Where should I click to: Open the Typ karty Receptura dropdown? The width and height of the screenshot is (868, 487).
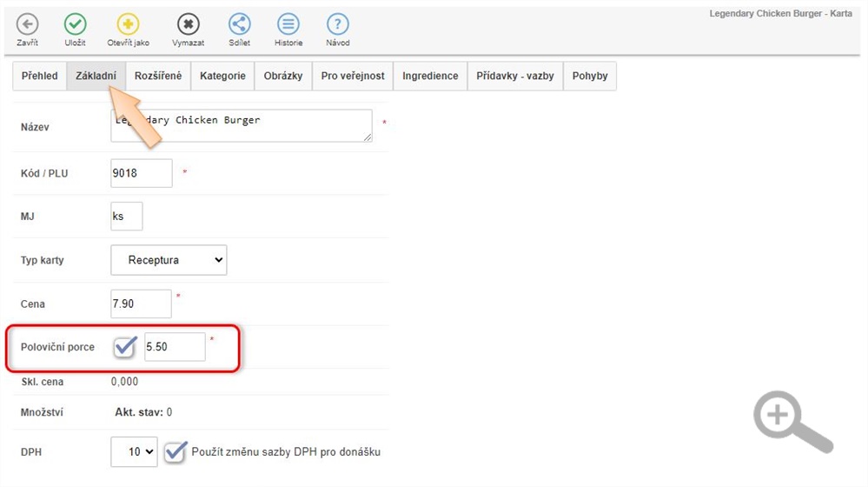click(x=169, y=260)
